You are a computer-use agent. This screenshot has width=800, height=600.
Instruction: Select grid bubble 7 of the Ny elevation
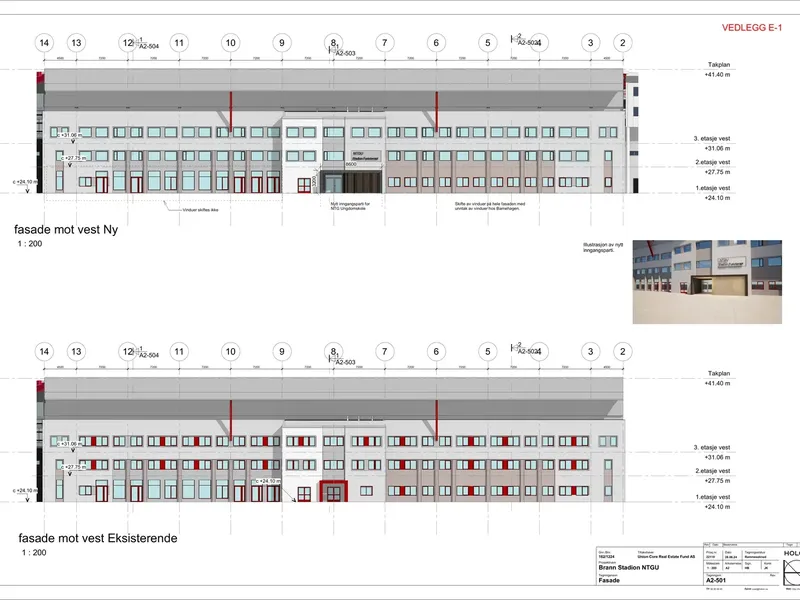385,43
